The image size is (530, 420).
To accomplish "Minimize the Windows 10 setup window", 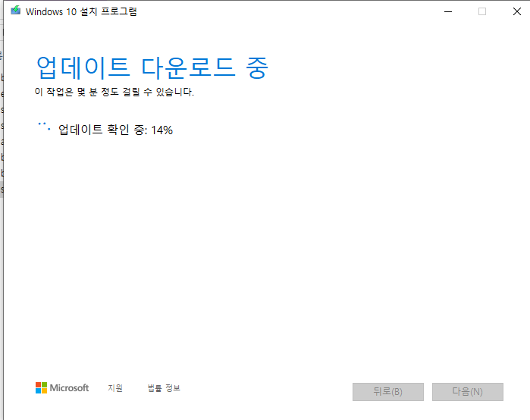I will 448,11.
